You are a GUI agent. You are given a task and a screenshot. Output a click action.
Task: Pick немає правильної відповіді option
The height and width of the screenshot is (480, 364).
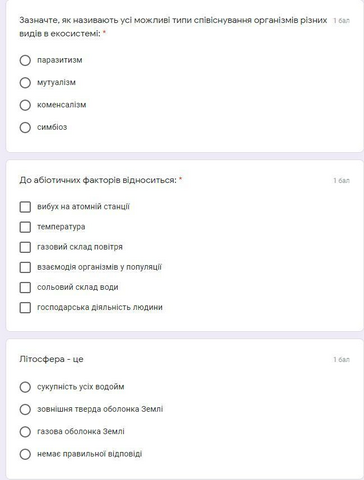[x=25, y=454]
